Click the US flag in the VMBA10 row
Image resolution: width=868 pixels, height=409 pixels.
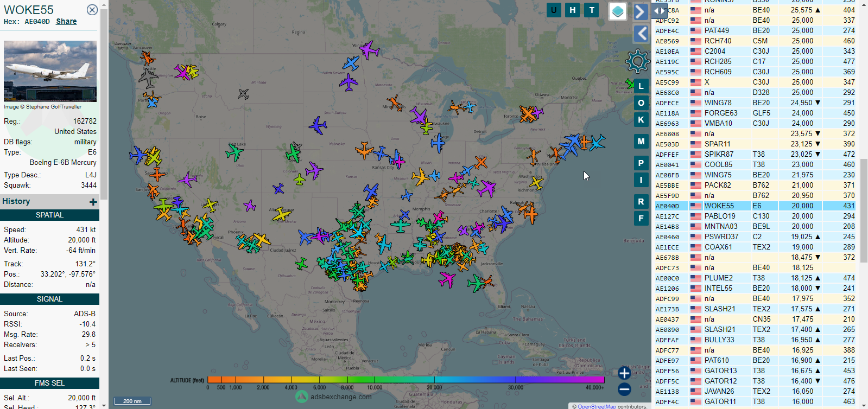coord(695,124)
